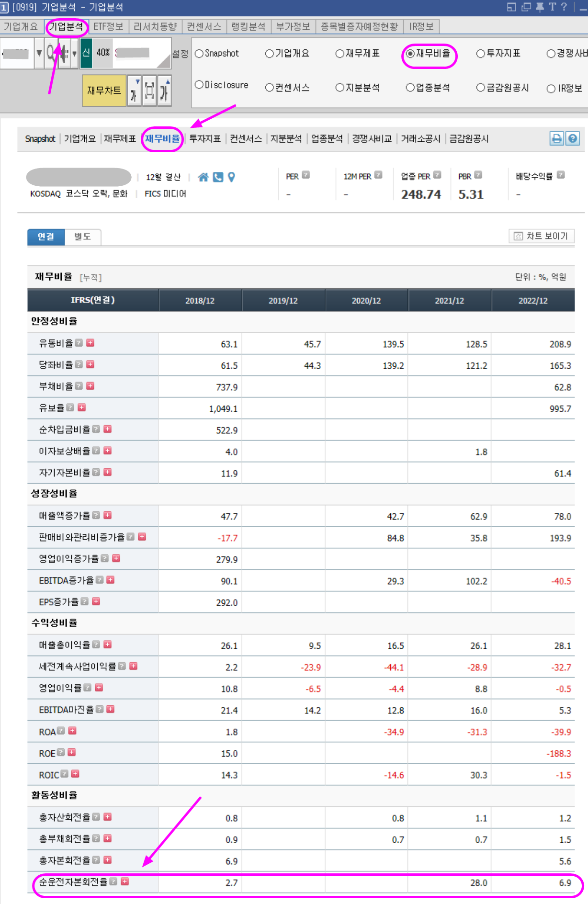Open the IR정보 top tab
The height and width of the screenshot is (904, 588).
point(422,27)
